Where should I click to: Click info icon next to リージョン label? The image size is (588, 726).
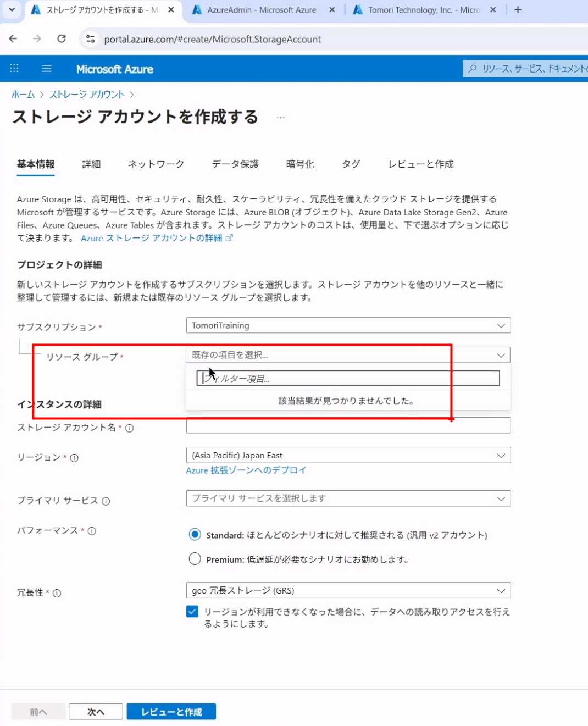(74, 458)
